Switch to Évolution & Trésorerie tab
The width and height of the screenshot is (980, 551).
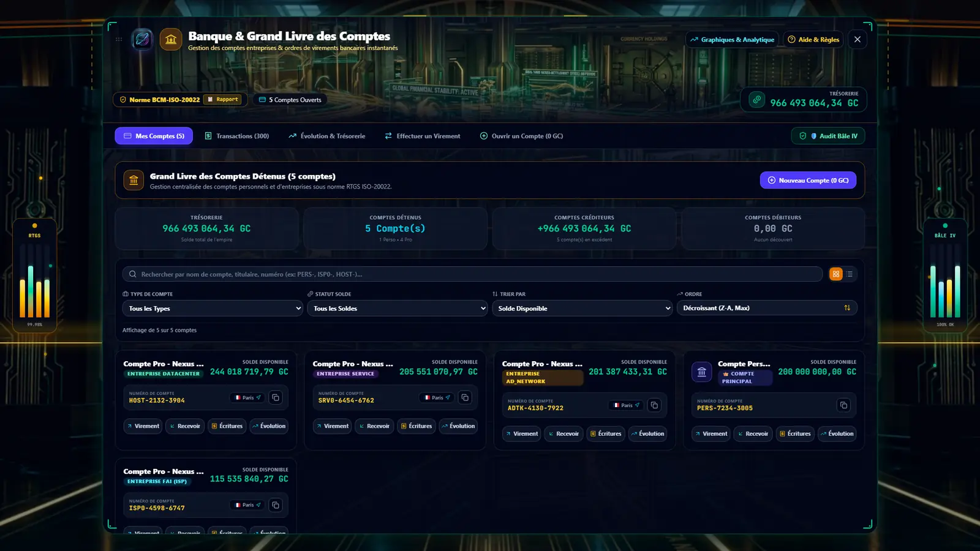[327, 136]
